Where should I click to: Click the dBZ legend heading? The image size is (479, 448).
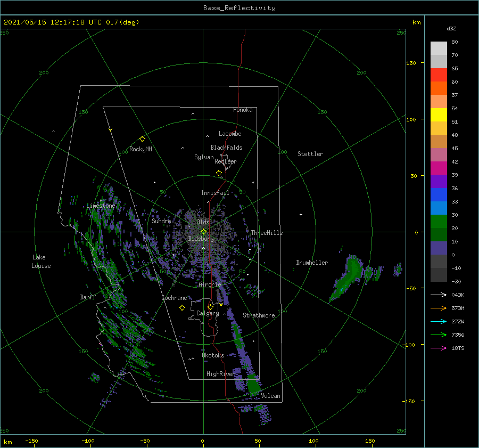click(451, 28)
